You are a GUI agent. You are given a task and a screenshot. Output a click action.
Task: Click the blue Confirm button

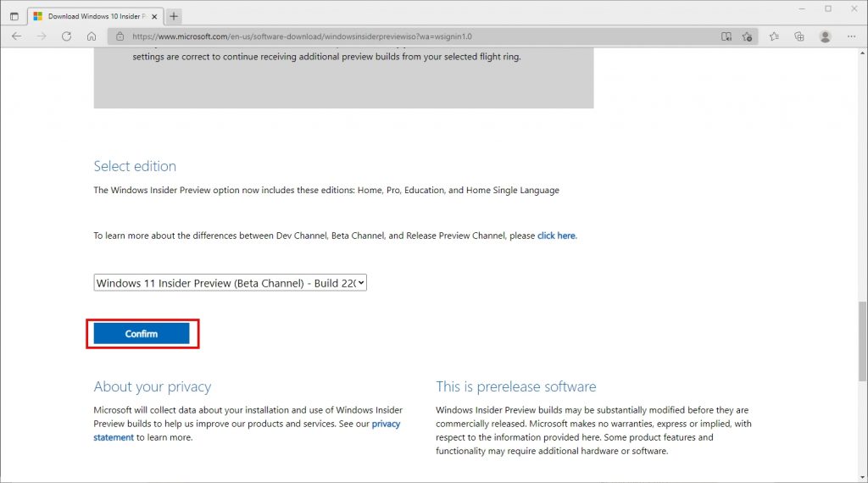pyautogui.click(x=142, y=334)
